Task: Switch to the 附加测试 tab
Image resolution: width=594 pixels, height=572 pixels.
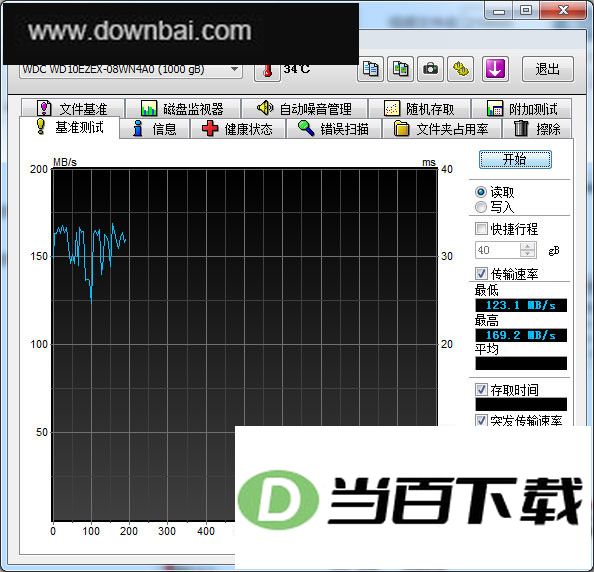Action: (x=522, y=109)
